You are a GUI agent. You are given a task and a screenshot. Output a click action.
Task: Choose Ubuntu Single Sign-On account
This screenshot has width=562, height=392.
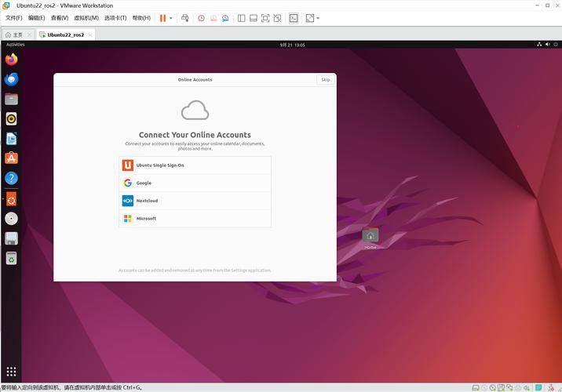tap(195, 165)
